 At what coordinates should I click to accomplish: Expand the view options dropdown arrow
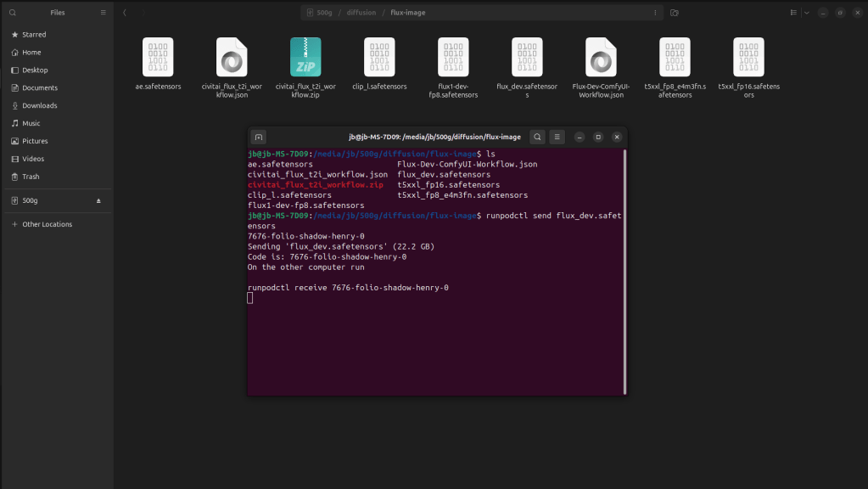click(x=806, y=13)
